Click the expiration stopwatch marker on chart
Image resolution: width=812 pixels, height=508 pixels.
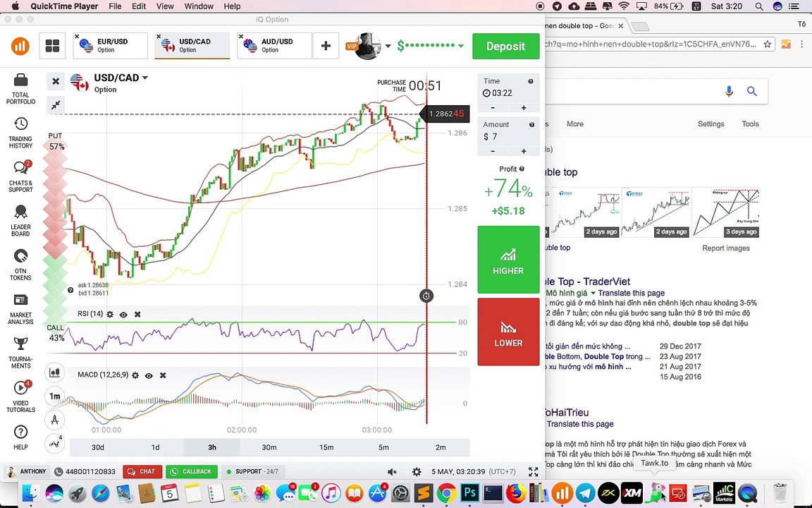(x=426, y=296)
